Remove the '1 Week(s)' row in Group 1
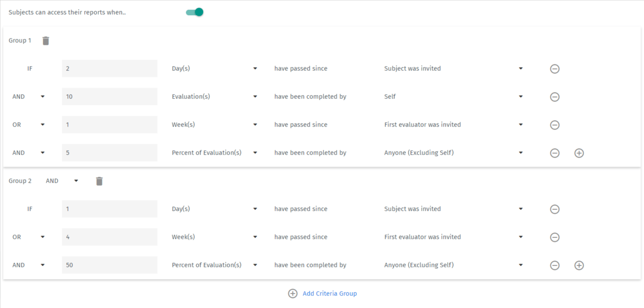 click(555, 124)
